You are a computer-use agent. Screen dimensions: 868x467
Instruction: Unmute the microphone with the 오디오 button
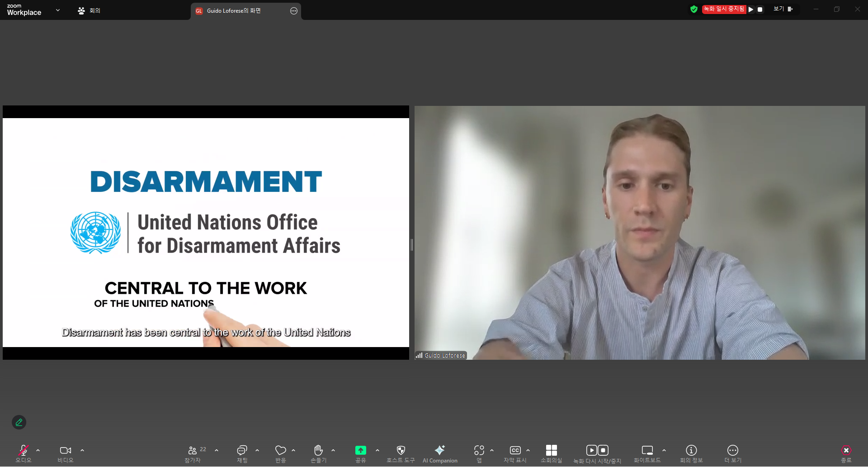point(24,453)
